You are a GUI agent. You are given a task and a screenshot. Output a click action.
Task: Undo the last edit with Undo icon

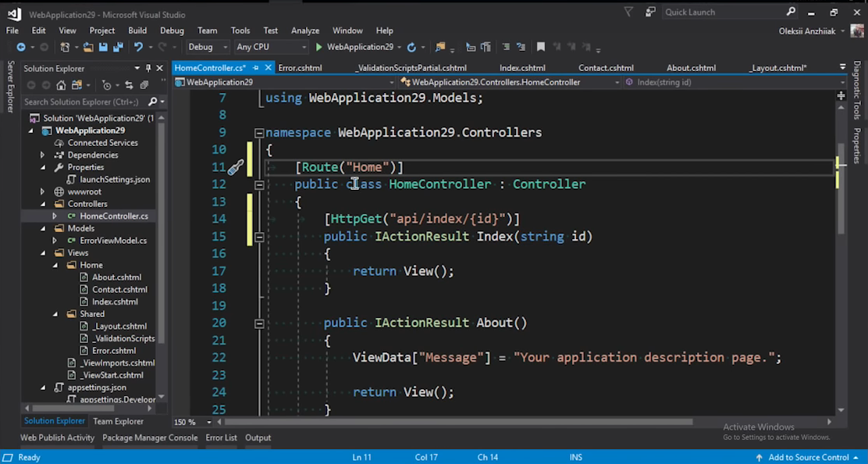(x=138, y=48)
